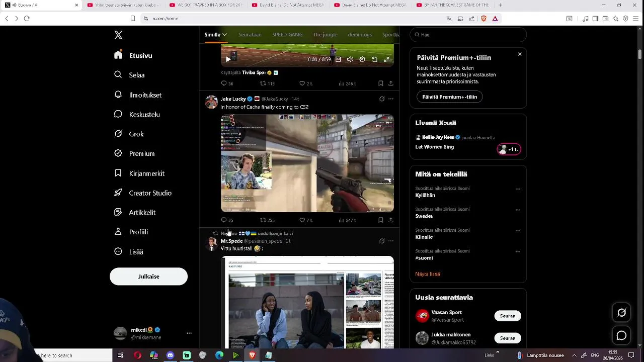644x362 pixels.
Task: Enter fullscreen on the Tivibu Spor video
Action: [x=386, y=59]
